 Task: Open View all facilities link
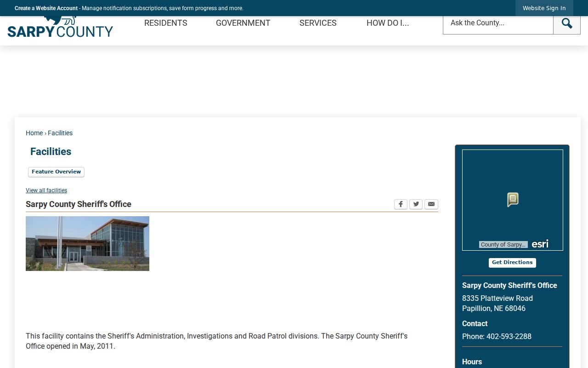click(46, 190)
